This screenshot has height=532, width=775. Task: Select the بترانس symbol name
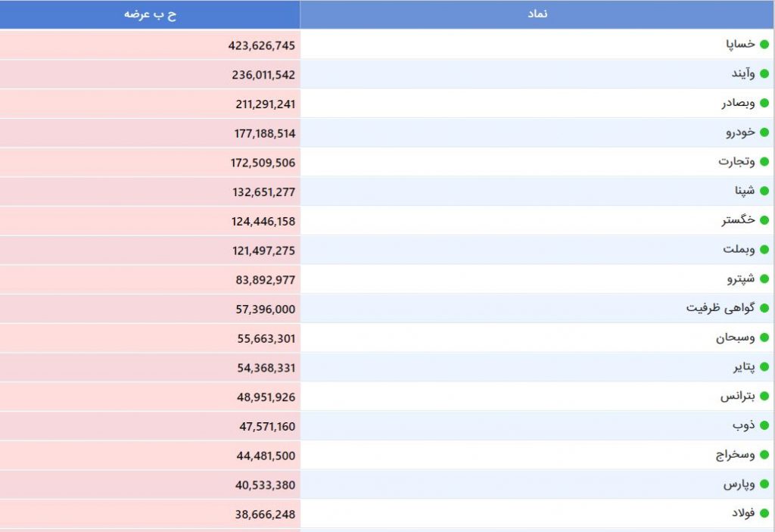(x=737, y=397)
